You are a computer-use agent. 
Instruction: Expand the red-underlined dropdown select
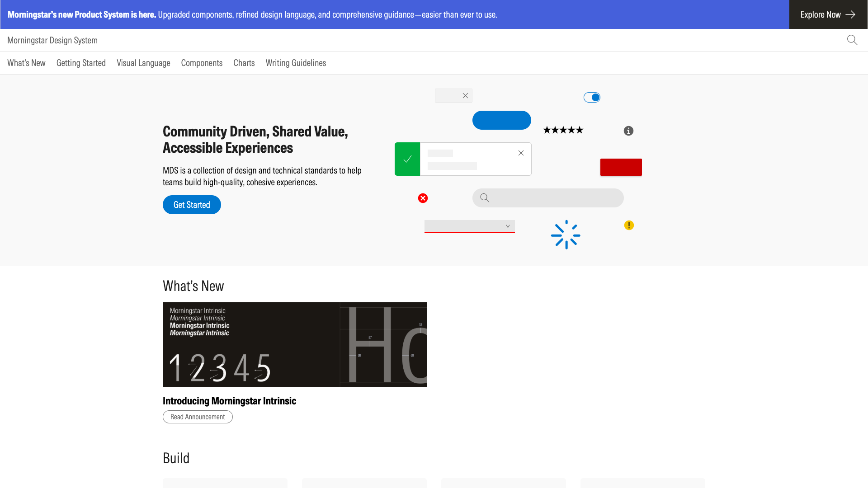tap(469, 226)
